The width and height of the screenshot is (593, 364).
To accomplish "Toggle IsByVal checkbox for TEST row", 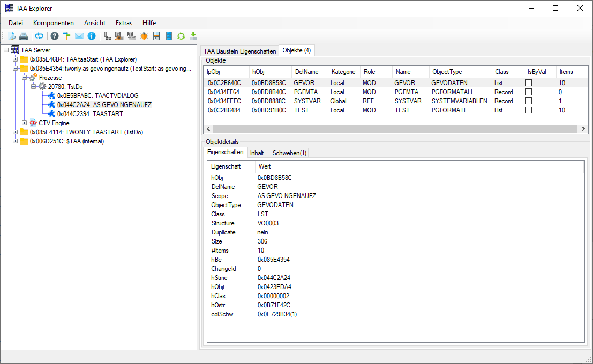I will 528,110.
